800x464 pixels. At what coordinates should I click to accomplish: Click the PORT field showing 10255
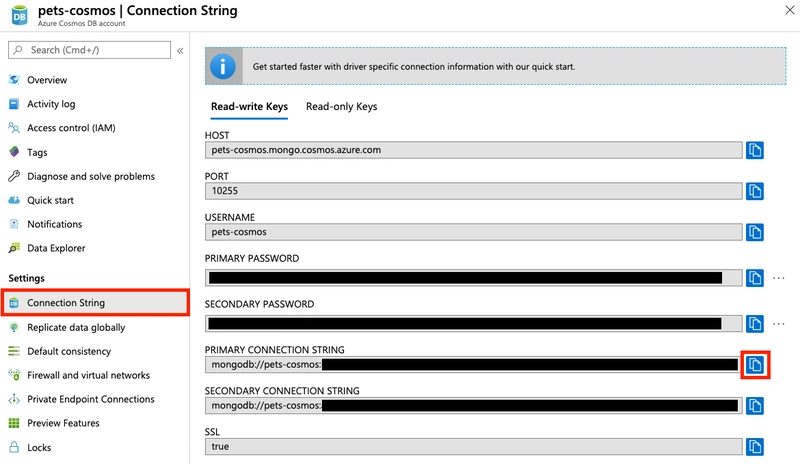473,191
